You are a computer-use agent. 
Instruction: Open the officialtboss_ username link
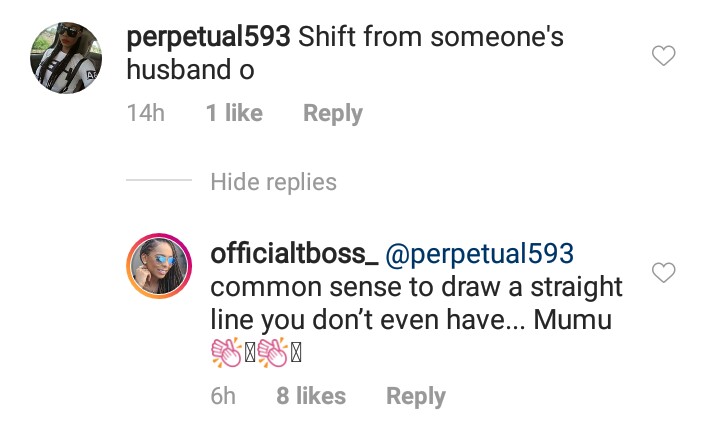pos(294,254)
